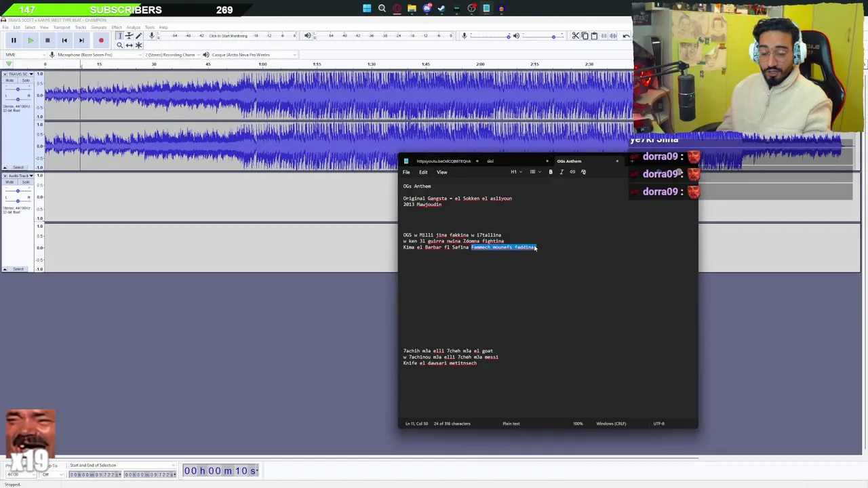Click the Stop button in Audacity
868x488 pixels.
47,41
